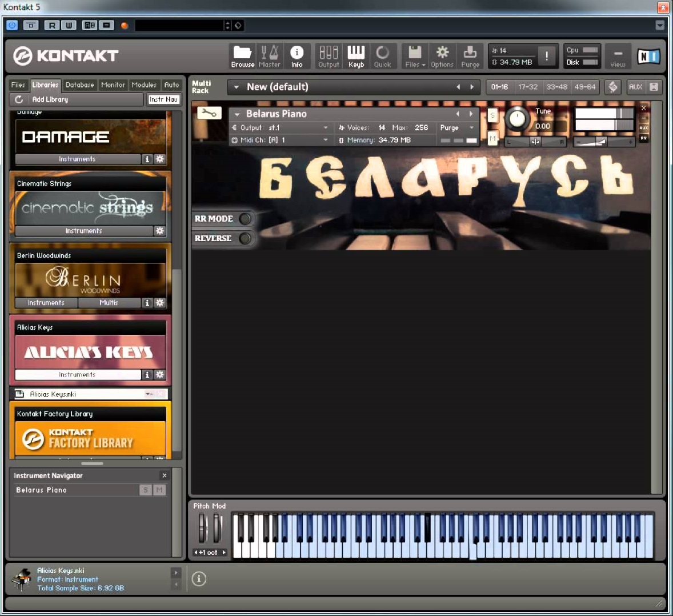Click the KONTAKT logo
The height and width of the screenshot is (616, 673).
pyautogui.click(x=66, y=56)
